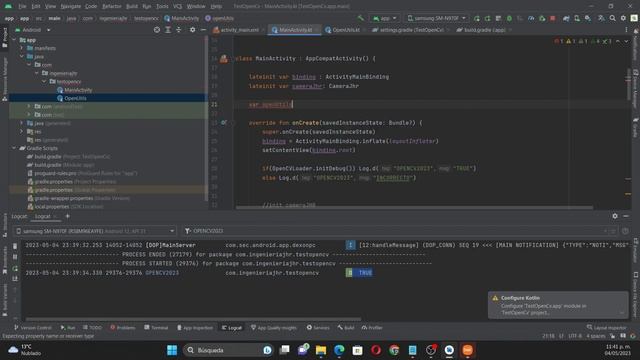This screenshot has height=360, width=640.
Task: Open the Build menu
Action: [x=132, y=6]
